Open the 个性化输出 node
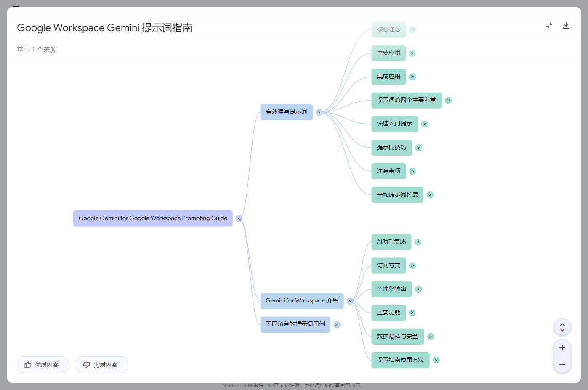This screenshot has width=588, height=390. [x=391, y=289]
